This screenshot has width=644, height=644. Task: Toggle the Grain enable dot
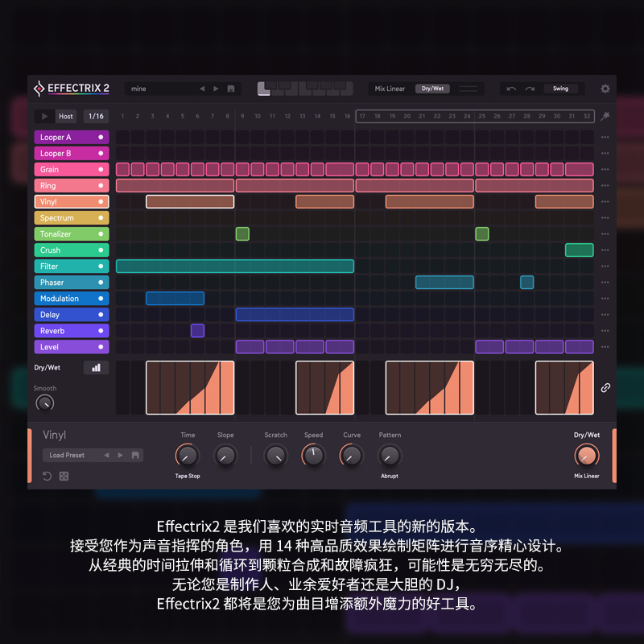(x=101, y=169)
